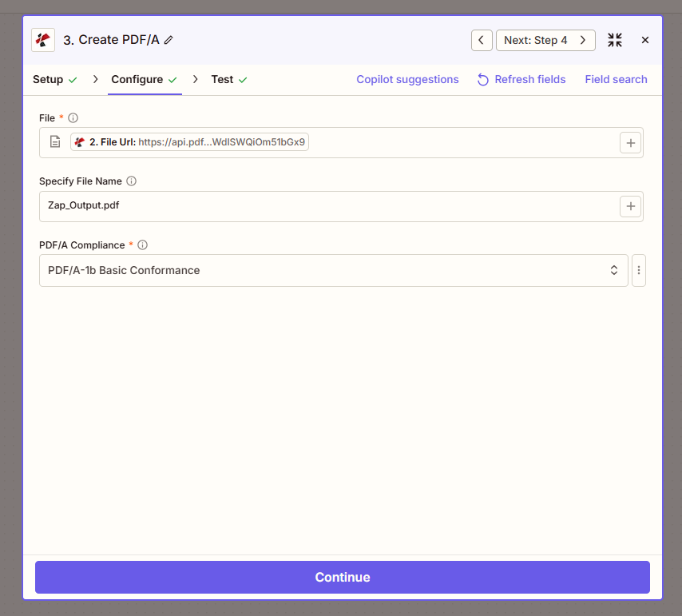Screen dimensions: 682x616
Task: Click the info icon next to PDF/A Compliance
Action: [142, 244]
